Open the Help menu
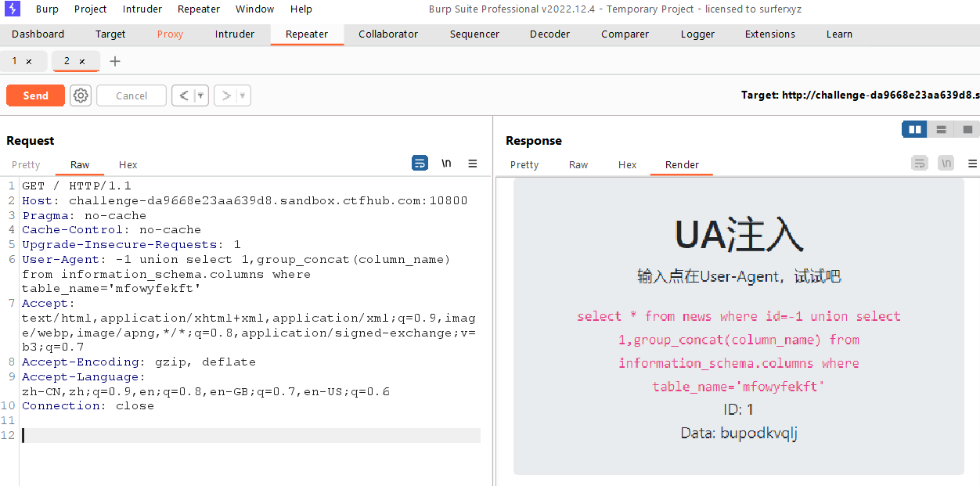The height and width of the screenshot is (486, 980). pyautogui.click(x=301, y=9)
